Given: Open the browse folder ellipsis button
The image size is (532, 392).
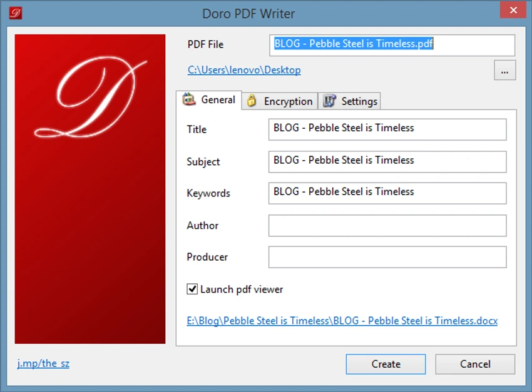Looking at the screenshot, I should coord(505,70).
